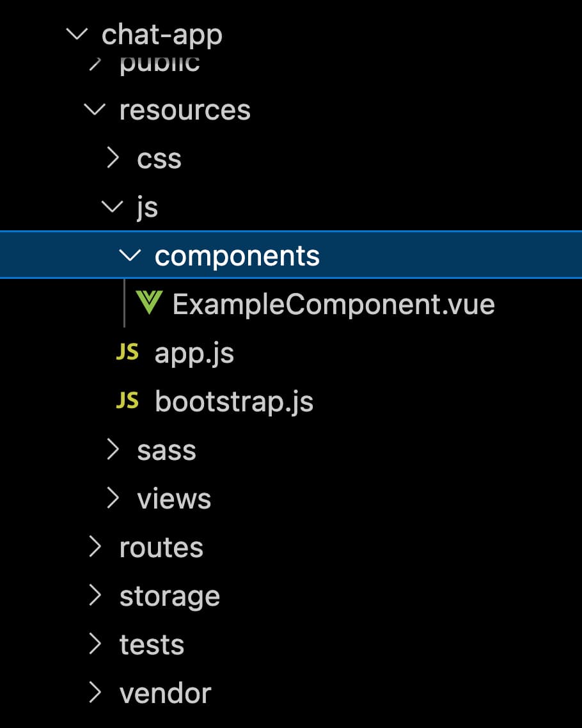The height and width of the screenshot is (728, 582).
Task: Collapse the chat-app root folder chevron
Action: click(77, 34)
